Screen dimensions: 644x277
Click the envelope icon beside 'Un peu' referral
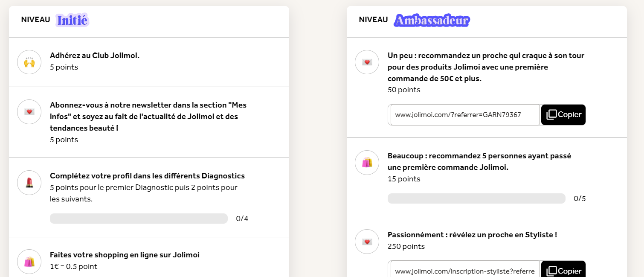pyautogui.click(x=367, y=62)
